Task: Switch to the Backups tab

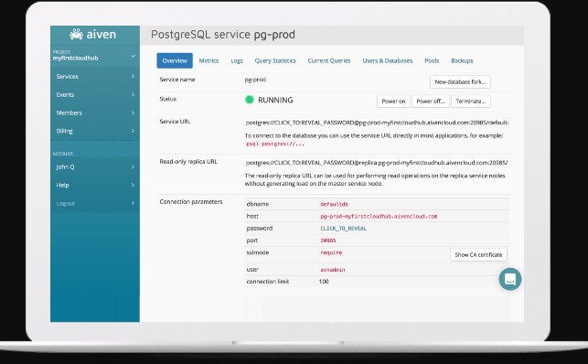Action: (462, 60)
